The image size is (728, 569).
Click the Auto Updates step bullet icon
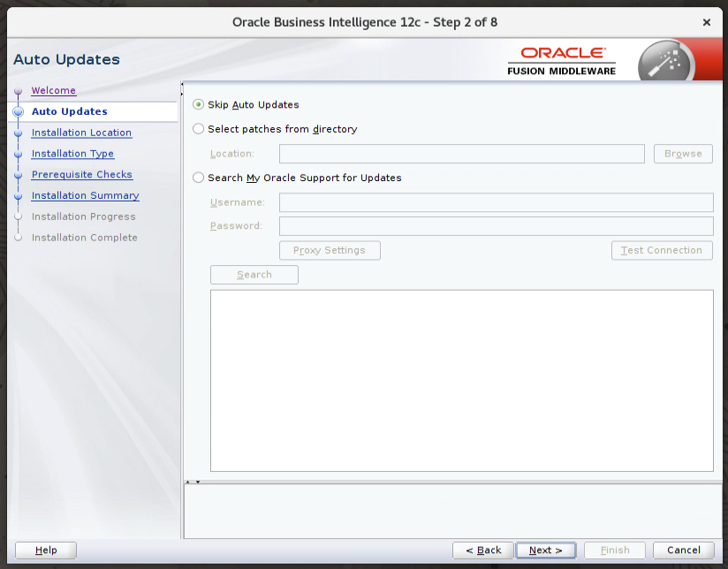pyautogui.click(x=18, y=111)
